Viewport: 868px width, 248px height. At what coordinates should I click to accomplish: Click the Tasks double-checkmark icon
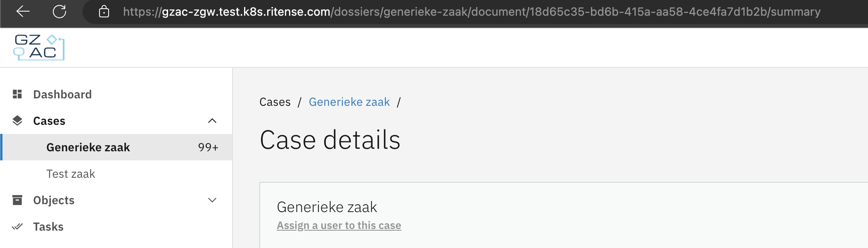(x=17, y=227)
